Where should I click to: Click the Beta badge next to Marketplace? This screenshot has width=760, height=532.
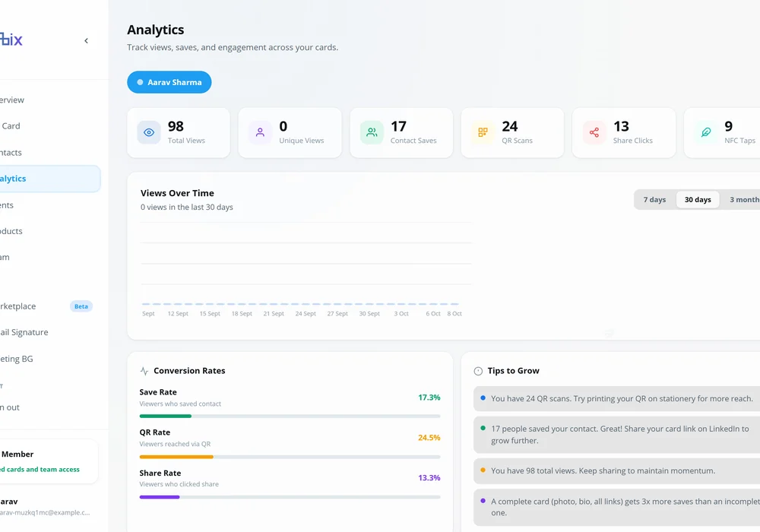point(81,306)
